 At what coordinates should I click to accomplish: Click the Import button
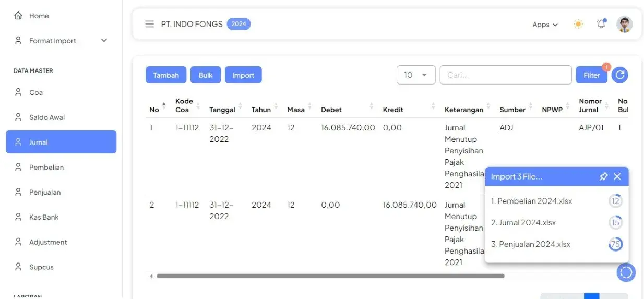(243, 75)
